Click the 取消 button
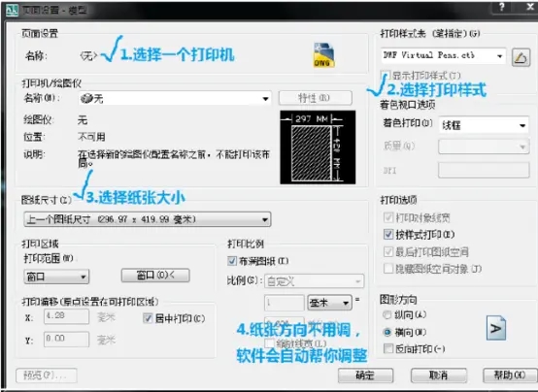Viewport: 538px width, 392px height. 439,376
